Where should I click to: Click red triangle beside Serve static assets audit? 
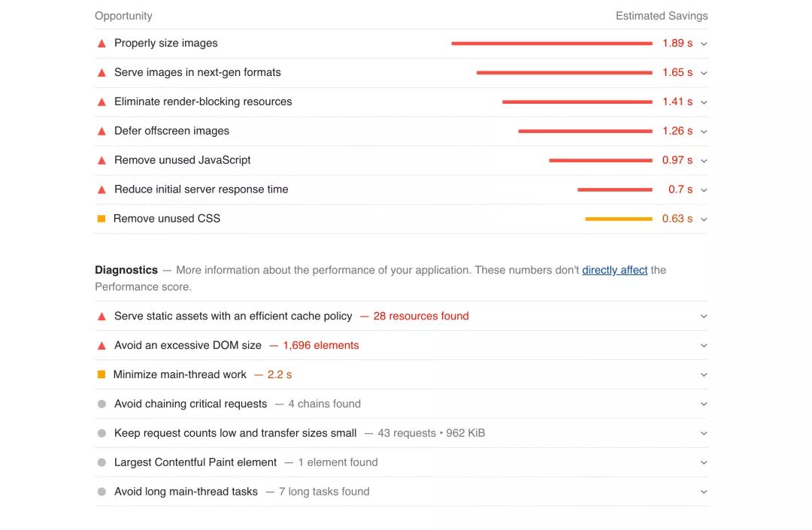click(x=101, y=316)
